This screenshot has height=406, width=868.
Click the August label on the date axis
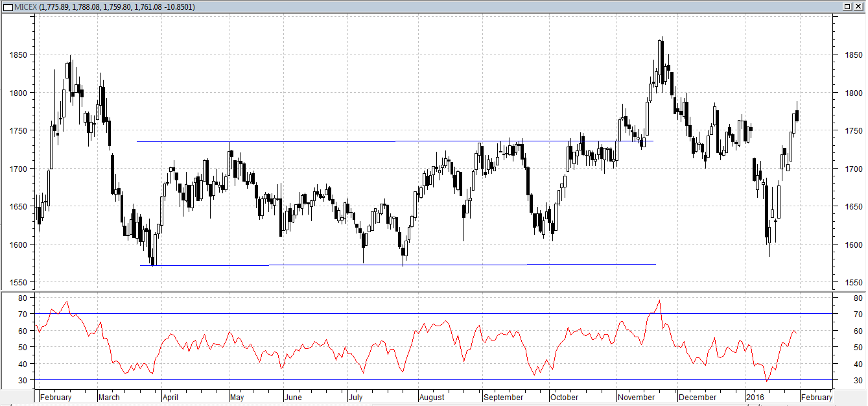click(x=432, y=398)
